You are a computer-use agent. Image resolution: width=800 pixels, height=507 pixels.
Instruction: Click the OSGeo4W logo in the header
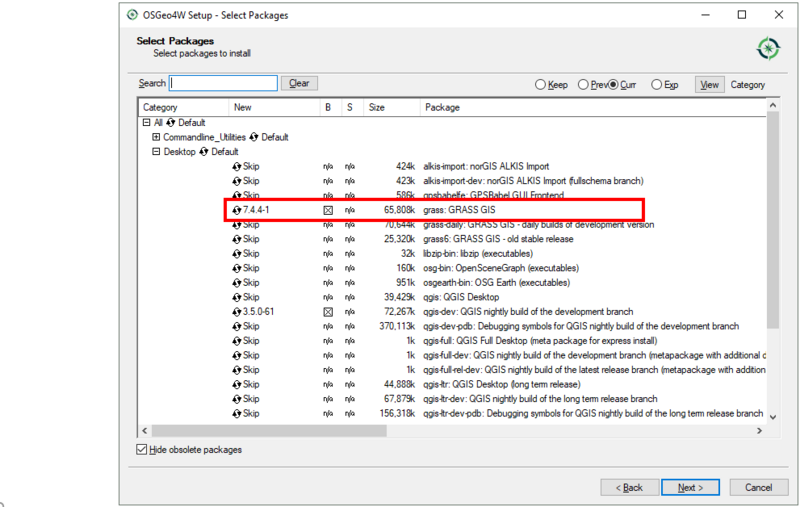(768, 47)
